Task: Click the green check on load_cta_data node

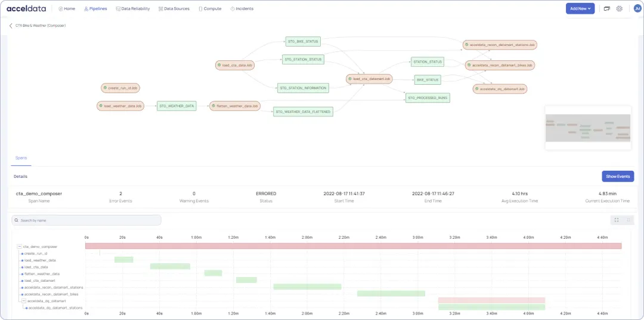Action: (x=219, y=65)
